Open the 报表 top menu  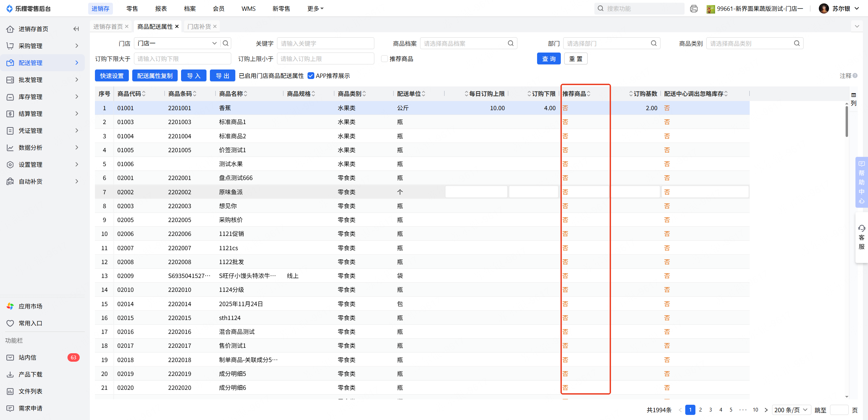coord(161,8)
